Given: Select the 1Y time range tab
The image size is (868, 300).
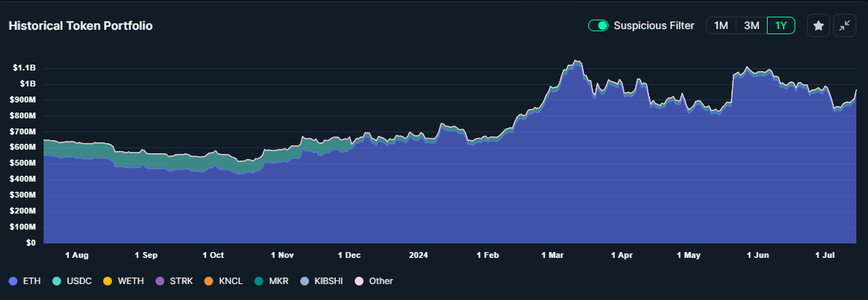Looking at the screenshot, I should coord(781,25).
